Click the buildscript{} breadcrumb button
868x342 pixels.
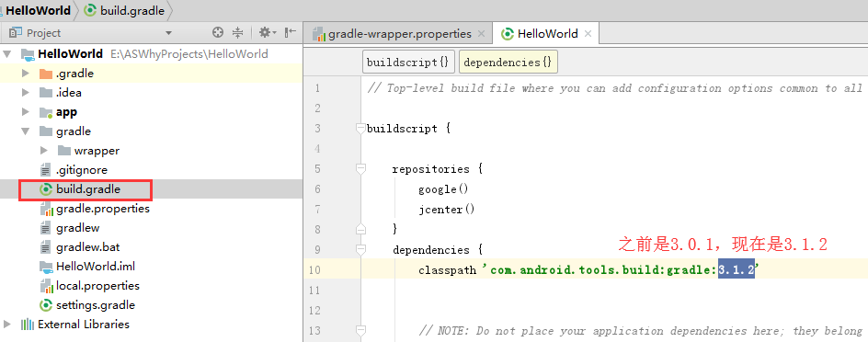pyautogui.click(x=408, y=62)
